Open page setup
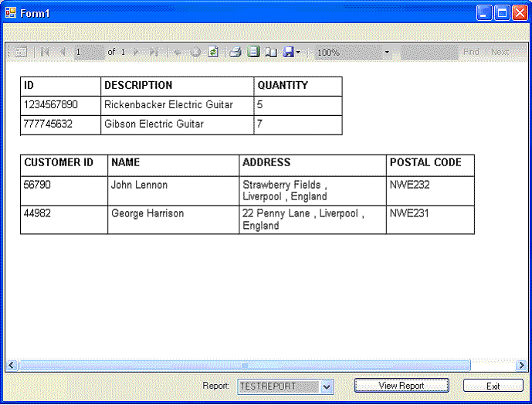This screenshot has height=405, width=532. pyautogui.click(x=271, y=52)
